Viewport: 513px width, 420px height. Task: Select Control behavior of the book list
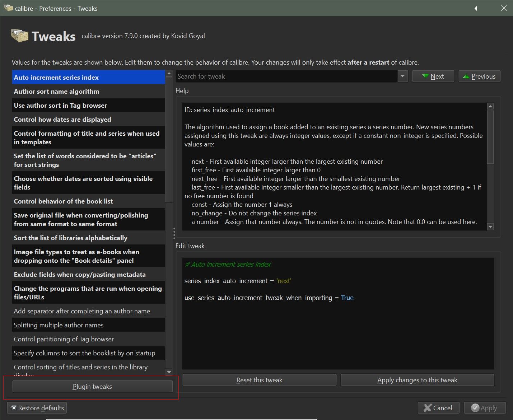[x=89, y=201]
